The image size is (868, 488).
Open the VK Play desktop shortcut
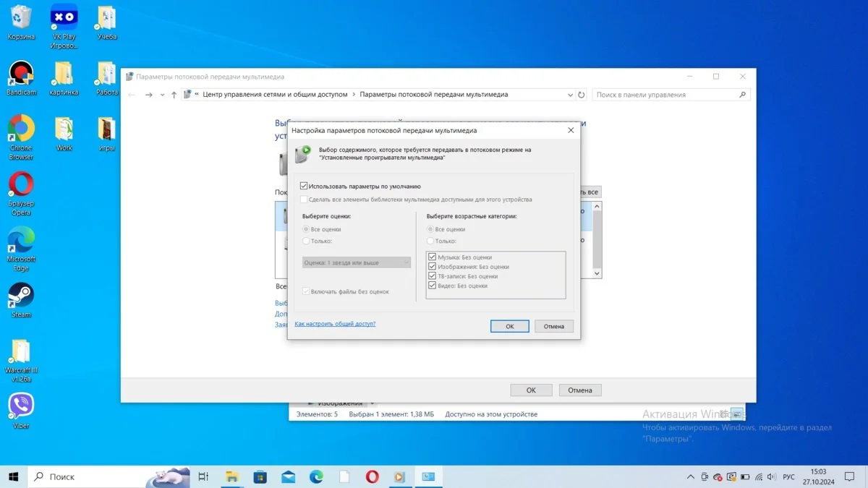64,27
